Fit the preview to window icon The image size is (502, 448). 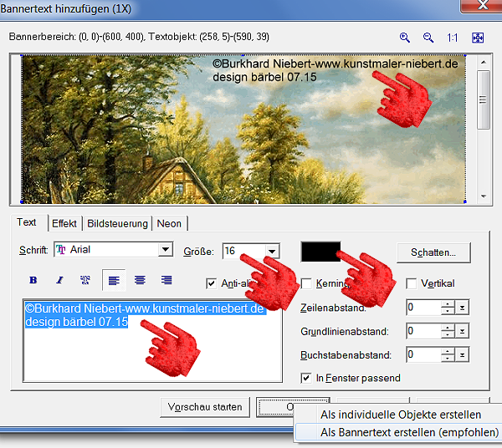pyautogui.click(x=478, y=38)
